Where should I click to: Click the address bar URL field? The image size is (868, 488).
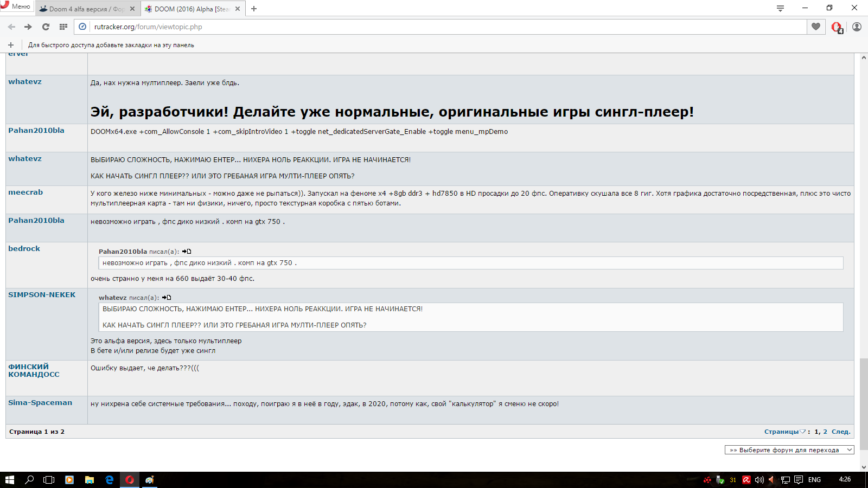point(434,27)
